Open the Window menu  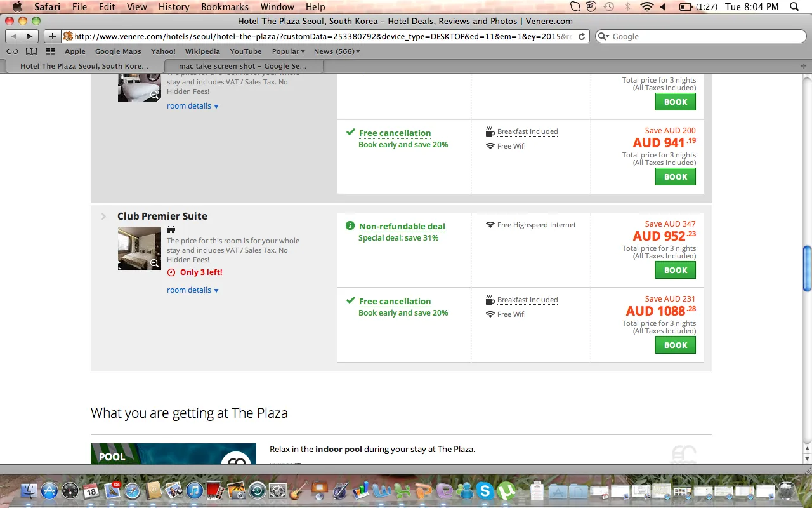click(277, 7)
